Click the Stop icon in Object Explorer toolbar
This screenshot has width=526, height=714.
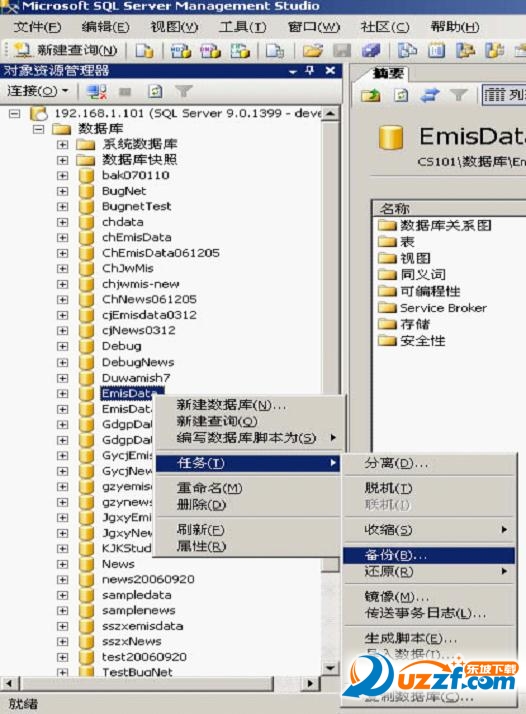pos(125,92)
